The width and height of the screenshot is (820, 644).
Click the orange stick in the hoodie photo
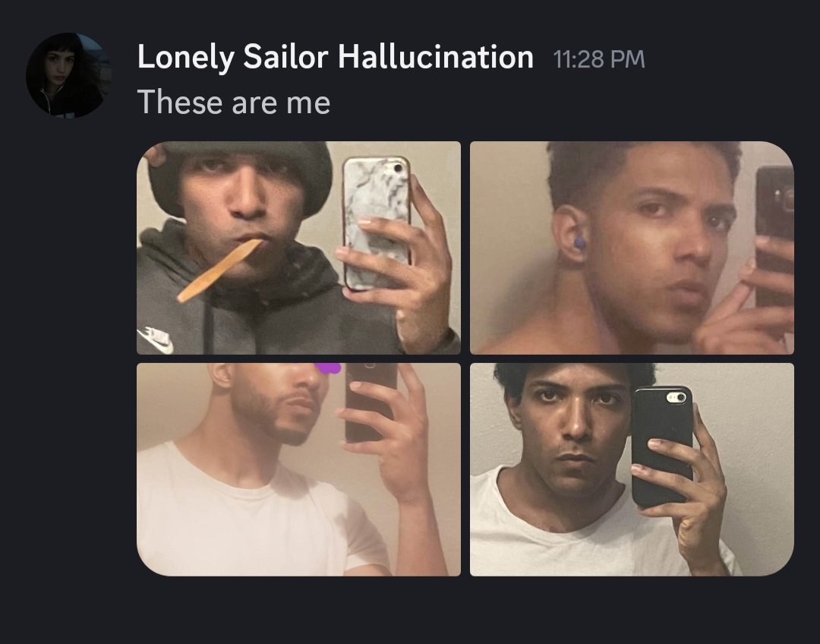click(219, 270)
